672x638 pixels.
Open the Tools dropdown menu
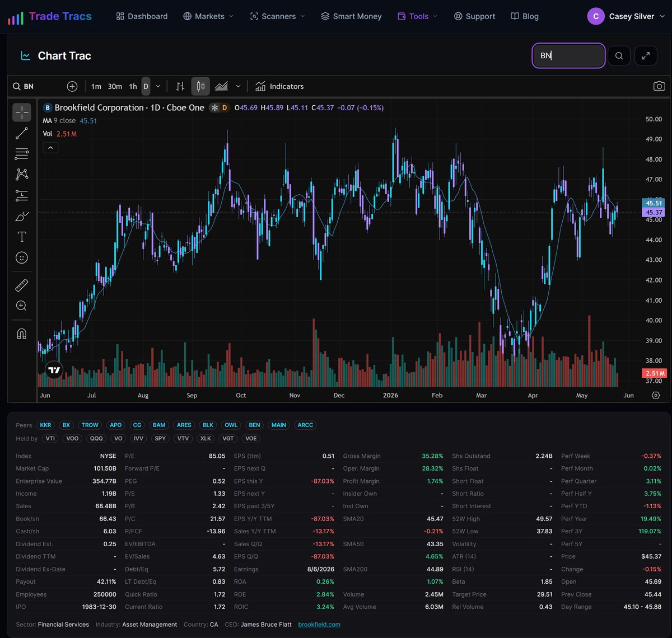[x=418, y=16]
